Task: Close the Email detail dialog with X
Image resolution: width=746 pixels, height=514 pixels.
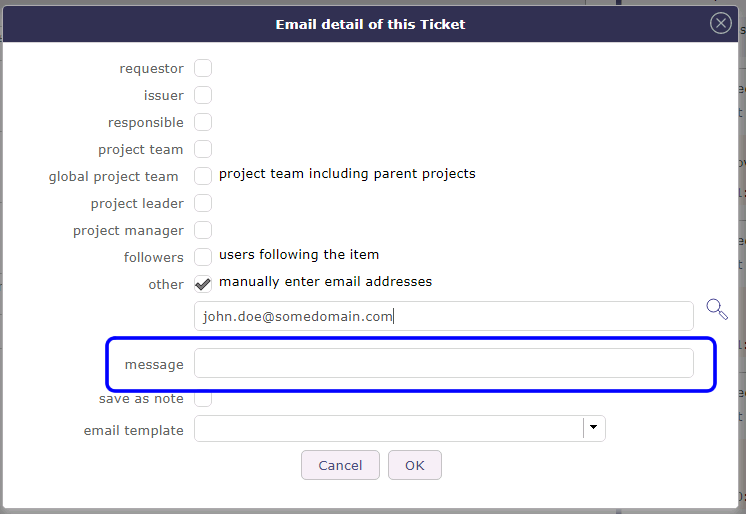Action: 721,24
